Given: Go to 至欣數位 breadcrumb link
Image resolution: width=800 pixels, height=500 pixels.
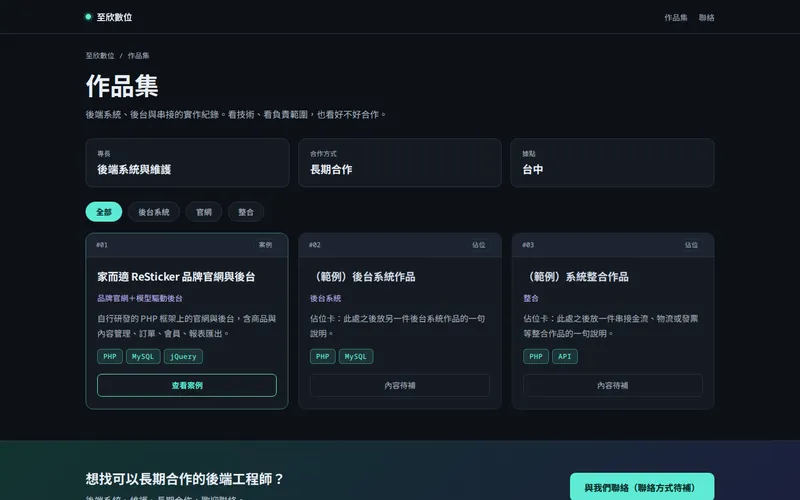Looking at the screenshot, I should coord(100,56).
